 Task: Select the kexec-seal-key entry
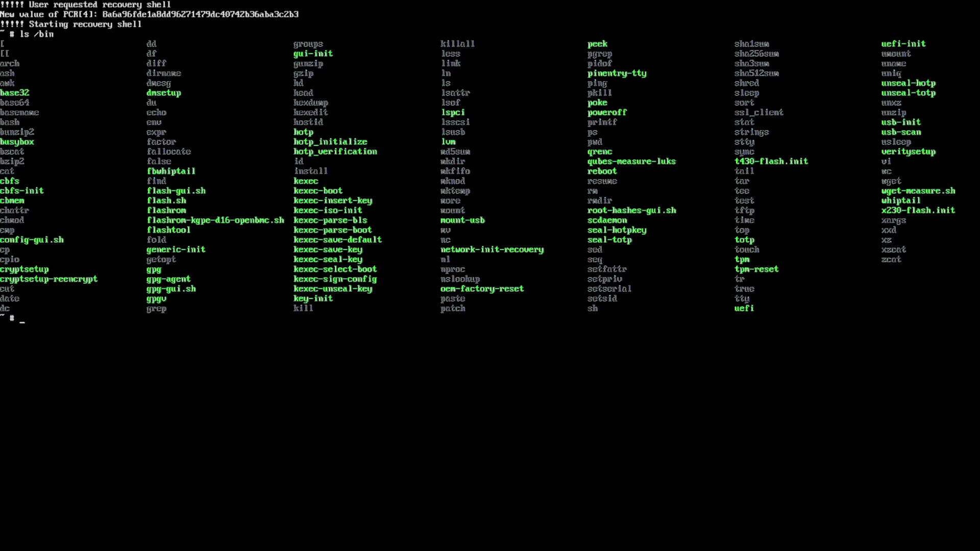point(328,259)
